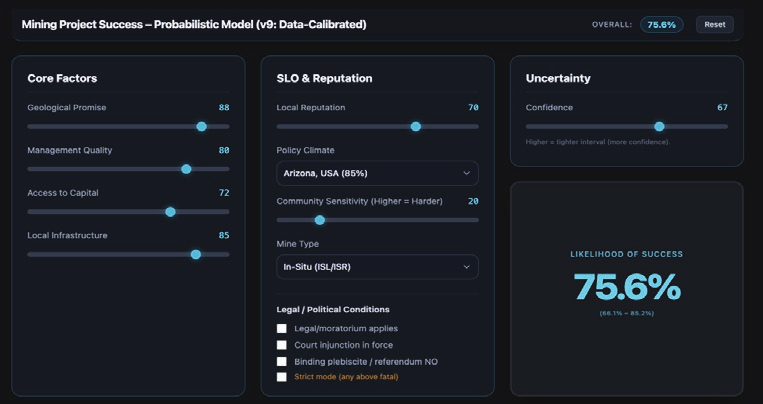Click the Management Quality slider handle
The width and height of the screenshot is (763, 404).
pyautogui.click(x=186, y=169)
